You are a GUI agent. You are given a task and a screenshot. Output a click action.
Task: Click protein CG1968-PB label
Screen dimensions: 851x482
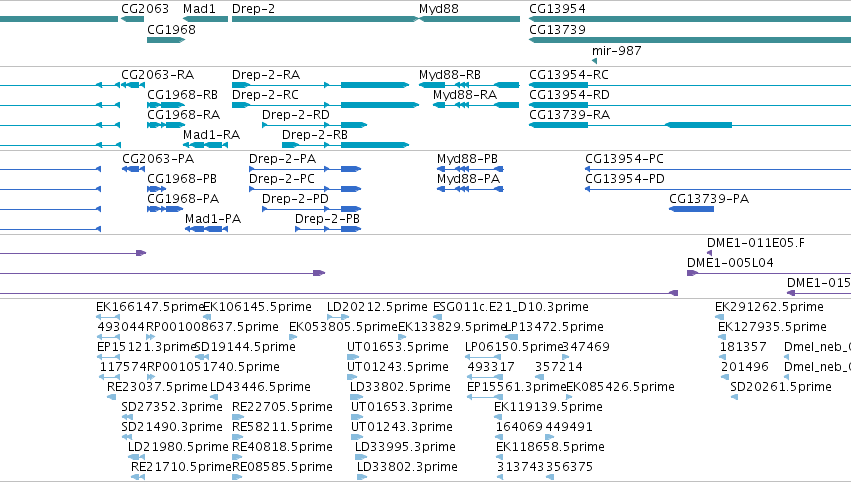pyautogui.click(x=182, y=179)
